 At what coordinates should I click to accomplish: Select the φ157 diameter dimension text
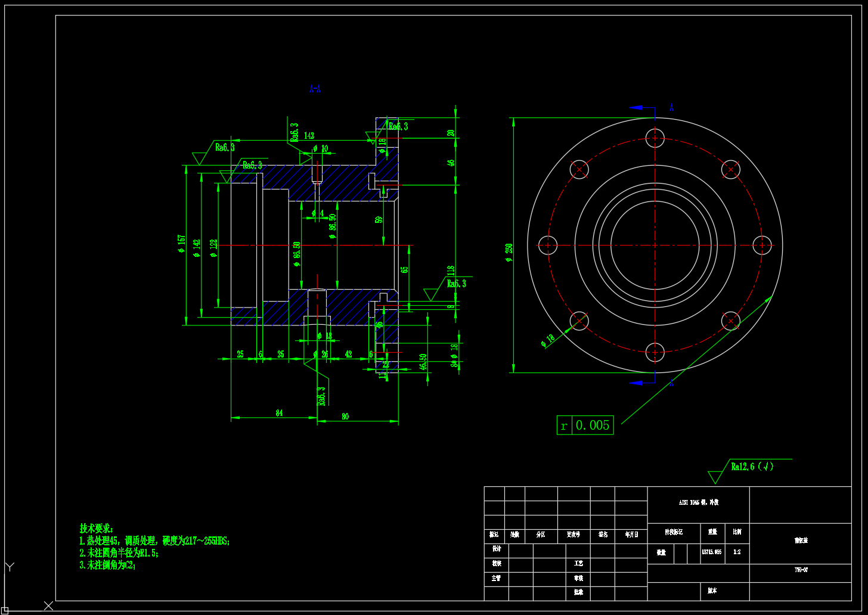point(181,244)
